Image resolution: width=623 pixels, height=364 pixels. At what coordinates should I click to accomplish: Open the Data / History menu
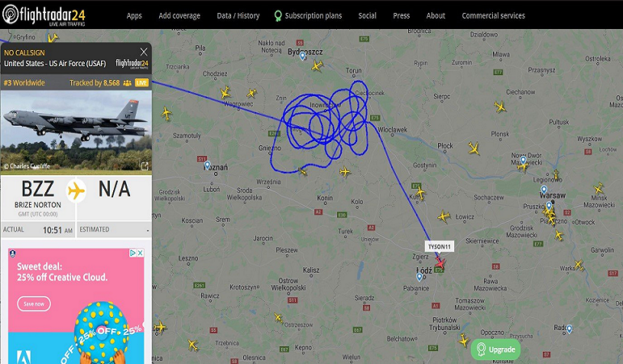238,15
